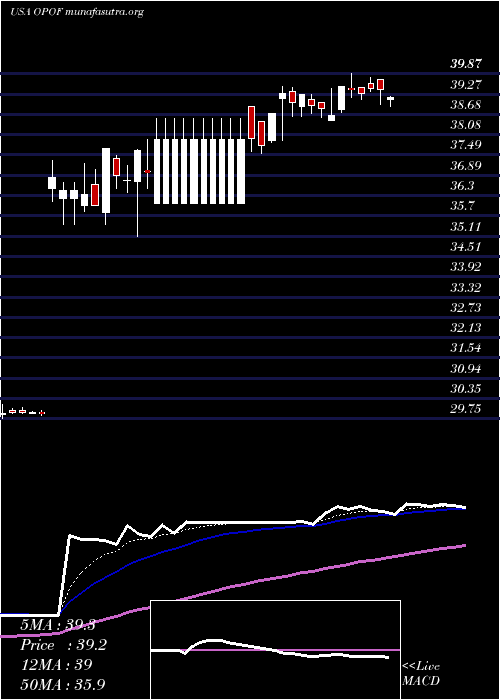Select the 34.51 price axis label
Viewport: 500px width, 700px height.
(x=466, y=246)
